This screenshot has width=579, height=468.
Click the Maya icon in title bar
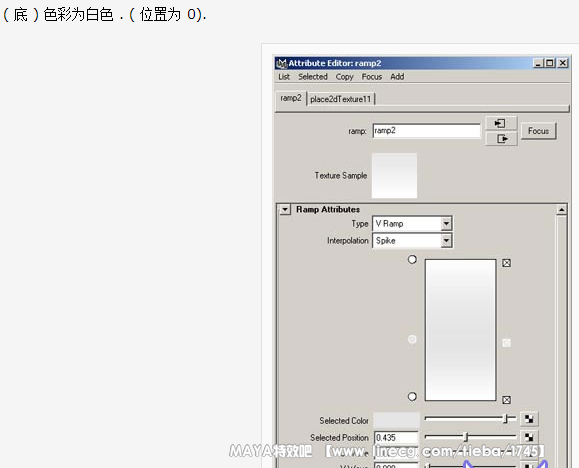click(x=282, y=64)
